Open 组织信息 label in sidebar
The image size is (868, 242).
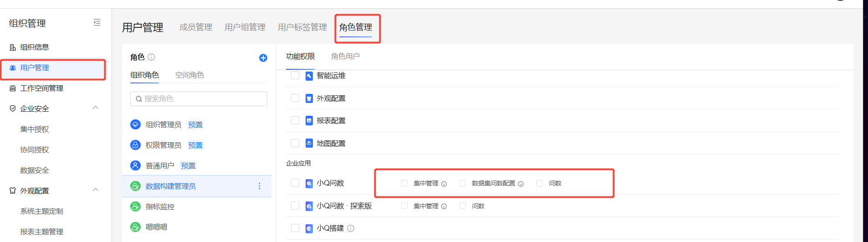[x=35, y=47]
